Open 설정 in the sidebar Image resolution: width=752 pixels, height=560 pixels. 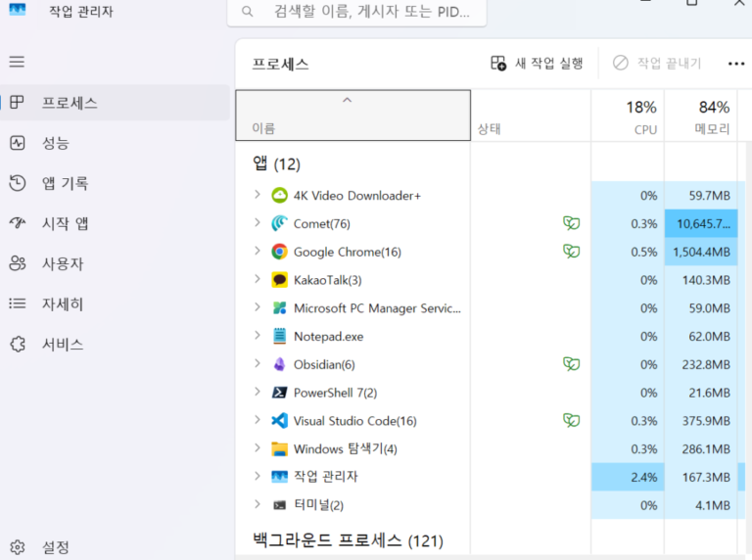(116, 547)
